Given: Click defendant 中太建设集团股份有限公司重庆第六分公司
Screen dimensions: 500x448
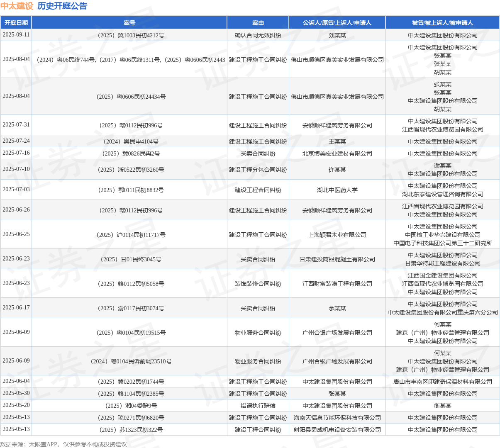Looking at the screenshot, I should (443, 312).
